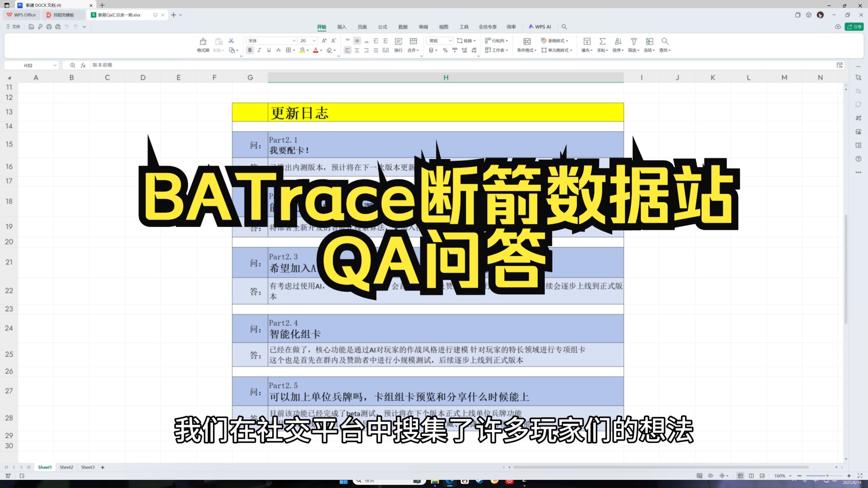This screenshot has height=488, width=868.
Task: Switch to the 插入 Insert tab
Action: [x=342, y=27]
